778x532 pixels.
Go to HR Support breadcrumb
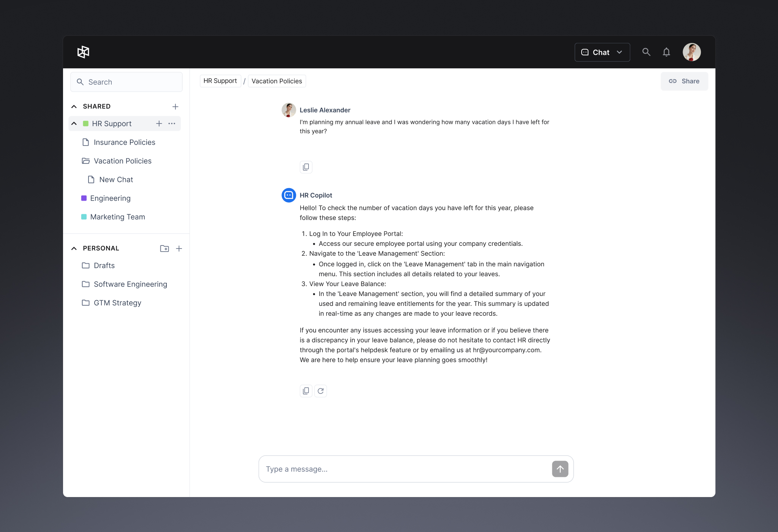tap(220, 81)
